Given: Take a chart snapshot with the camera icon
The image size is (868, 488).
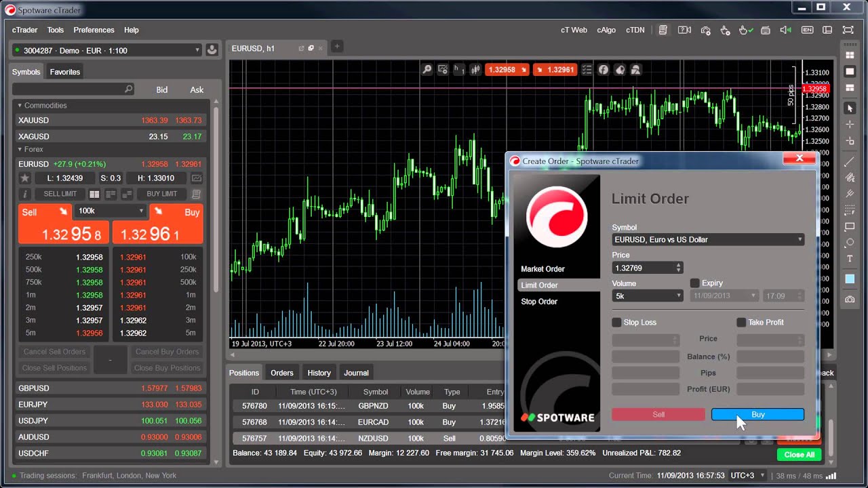Looking at the screenshot, I should [850, 299].
